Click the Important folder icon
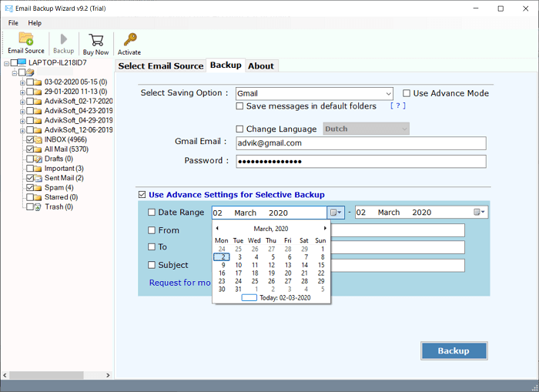 pos(38,169)
